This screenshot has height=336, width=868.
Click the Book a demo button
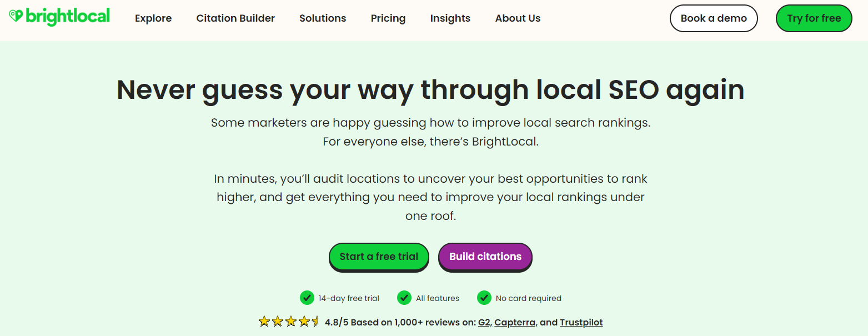coord(714,18)
